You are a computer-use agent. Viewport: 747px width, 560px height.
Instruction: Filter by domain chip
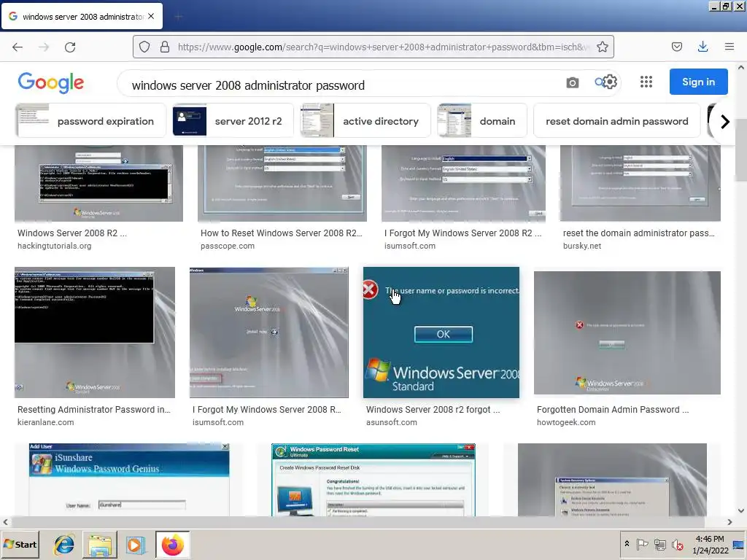pos(482,121)
